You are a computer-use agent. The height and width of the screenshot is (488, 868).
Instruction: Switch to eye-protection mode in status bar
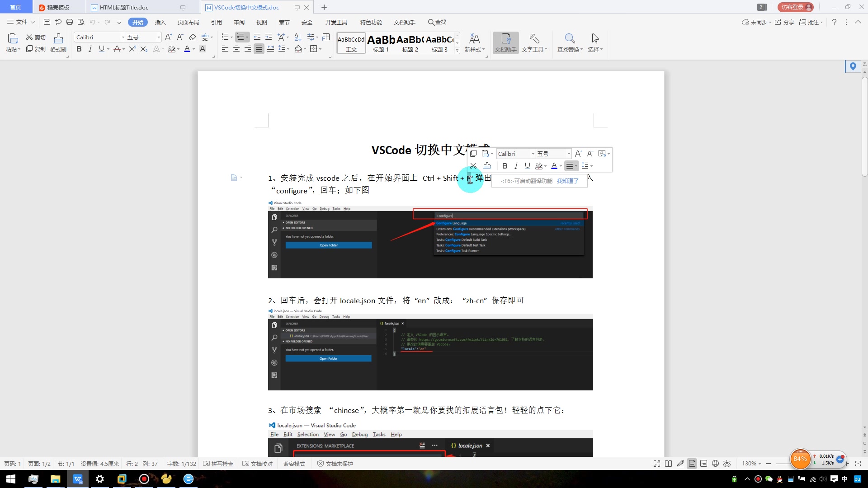[727, 464]
